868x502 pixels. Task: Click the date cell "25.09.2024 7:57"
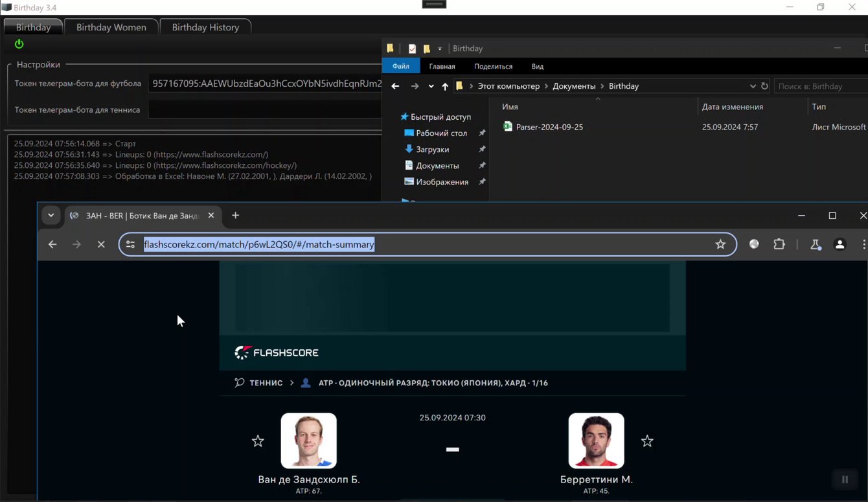point(730,127)
